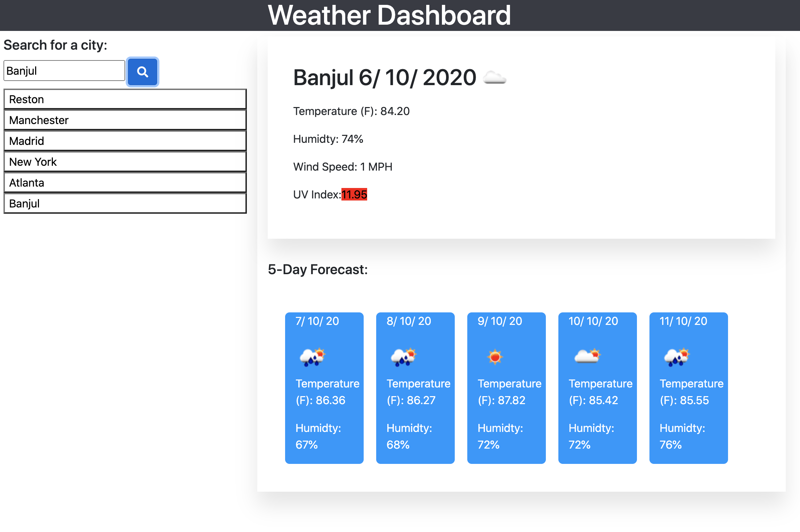This screenshot has width=800, height=532.
Task: Click the magnifying glass search button
Action: 143,72
